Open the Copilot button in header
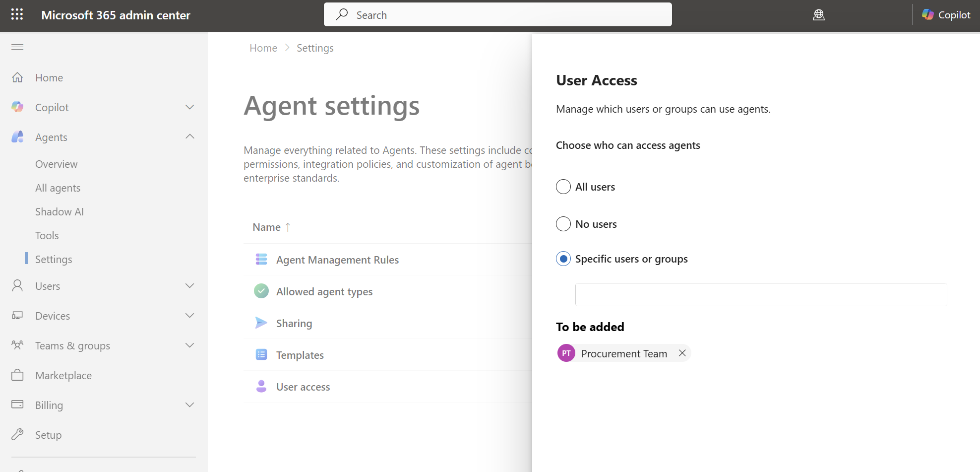Viewport: 980px width, 472px height. [x=946, y=15]
